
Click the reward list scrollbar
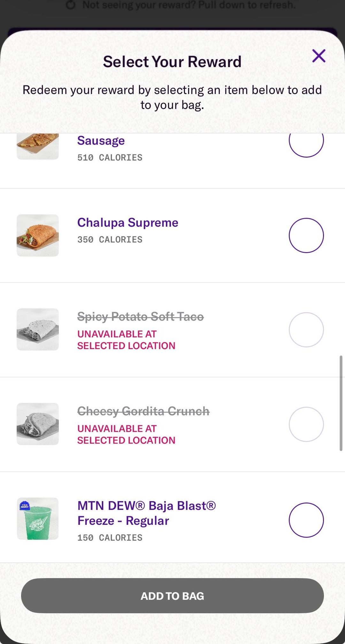341,403
